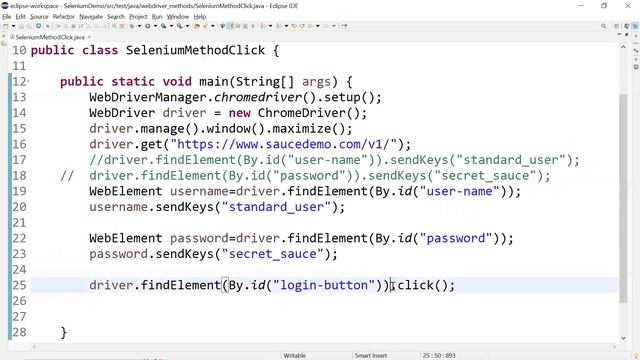
Task: Expand the External Tools dropdown arrow
Action: (187, 26)
